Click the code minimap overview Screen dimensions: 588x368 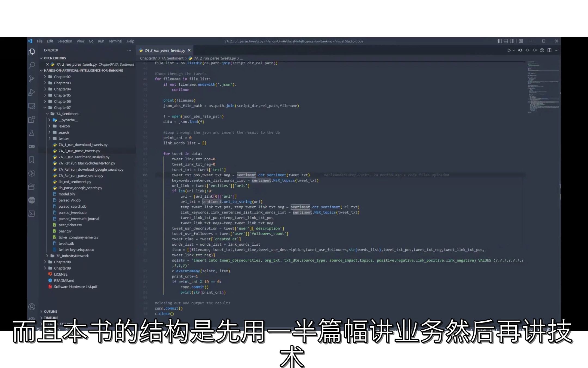(542, 87)
